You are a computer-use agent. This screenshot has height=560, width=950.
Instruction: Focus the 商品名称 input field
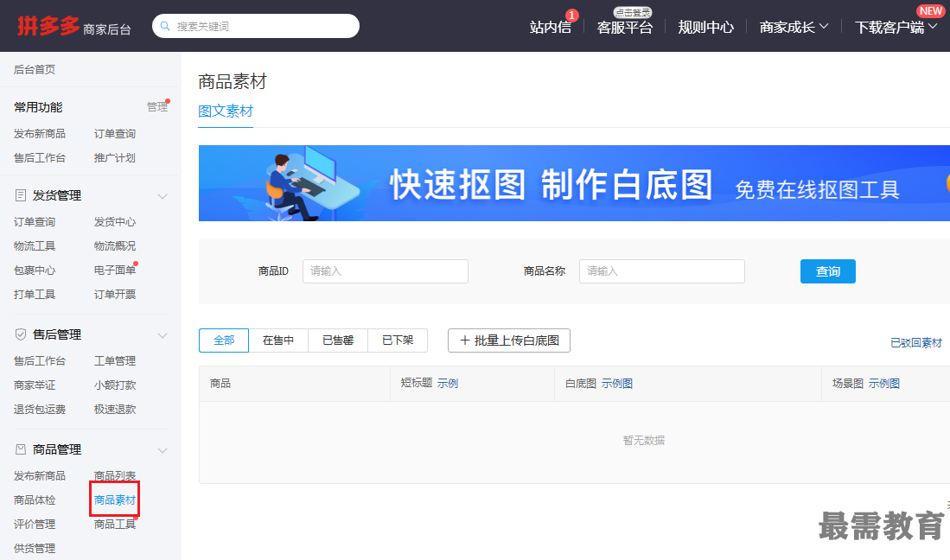click(661, 271)
